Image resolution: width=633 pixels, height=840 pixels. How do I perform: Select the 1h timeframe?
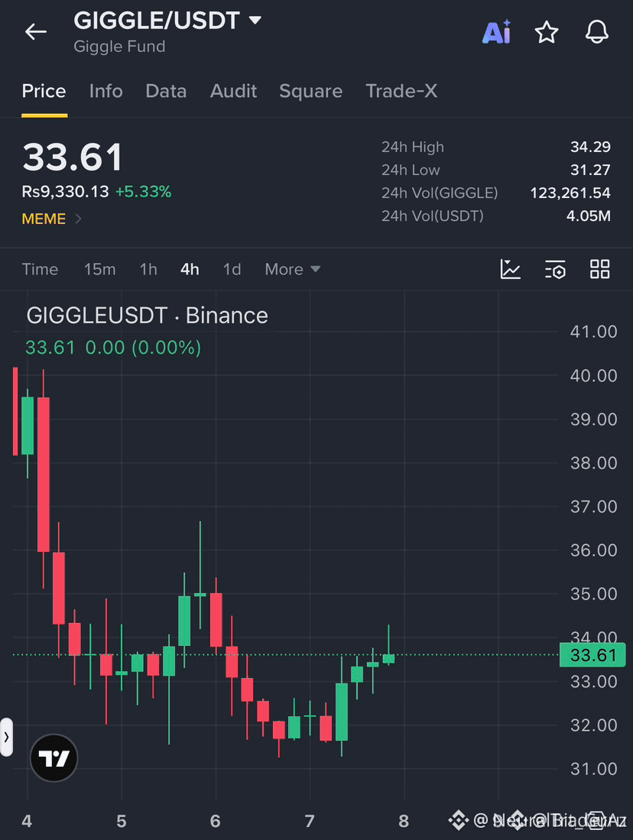[148, 269]
